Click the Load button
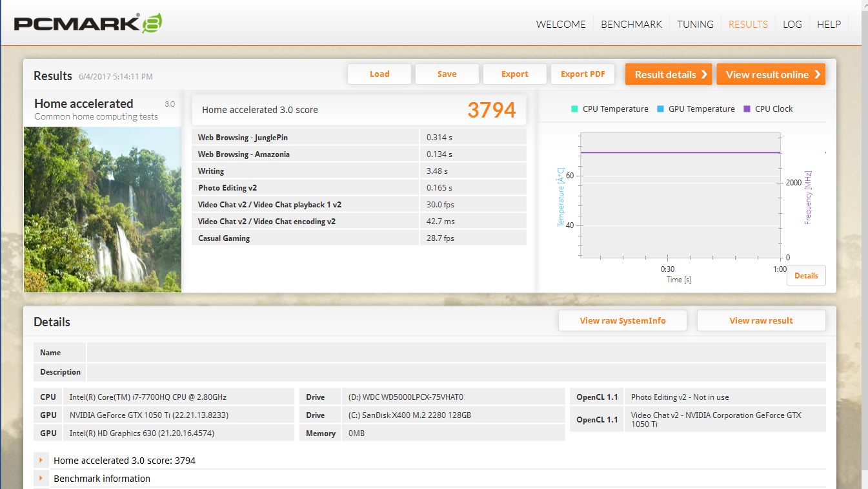868x489 pixels. [379, 74]
